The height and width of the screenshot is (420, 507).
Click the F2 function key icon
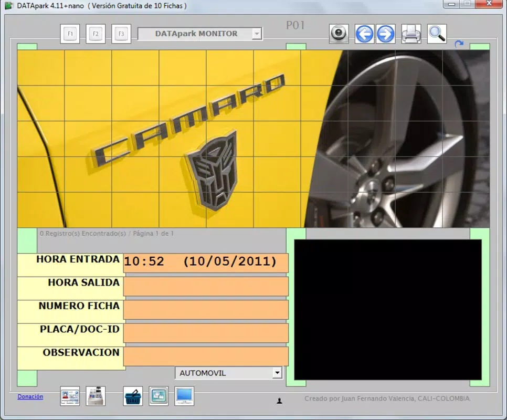click(x=96, y=34)
